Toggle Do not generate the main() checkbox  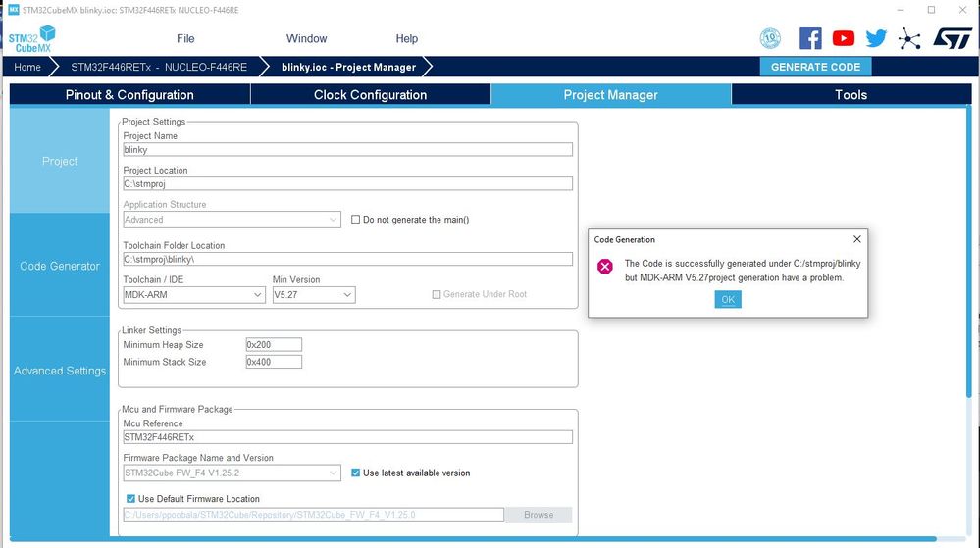click(356, 220)
